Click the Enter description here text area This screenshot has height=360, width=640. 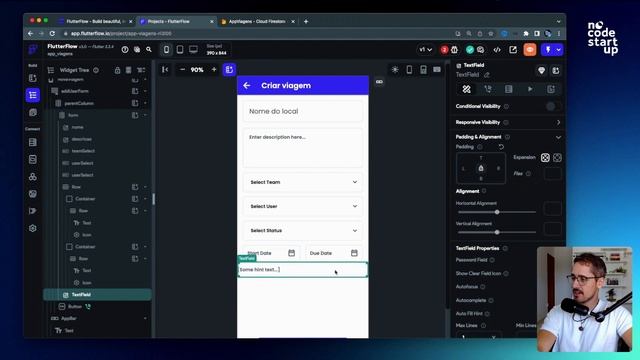pos(303,148)
